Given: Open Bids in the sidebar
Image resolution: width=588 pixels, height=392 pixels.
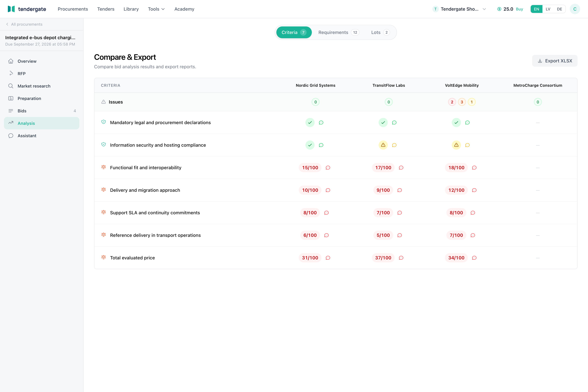Looking at the screenshot, I should coord(42,111).
